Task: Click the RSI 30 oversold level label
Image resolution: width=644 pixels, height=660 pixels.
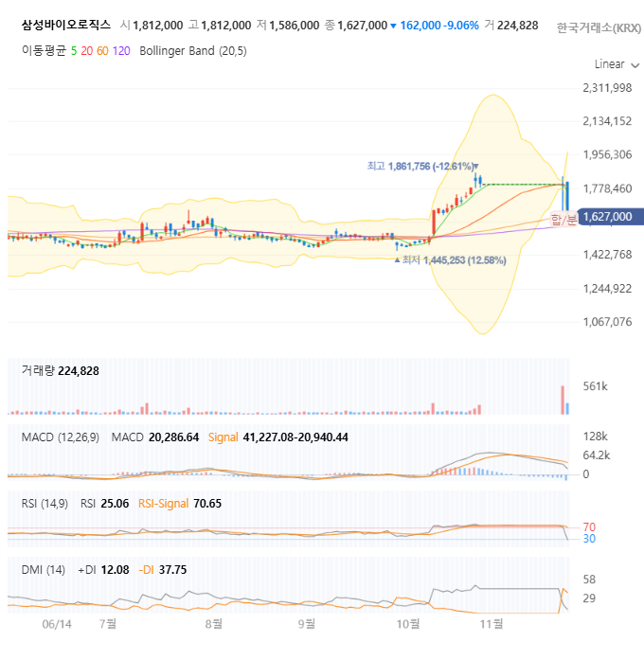Action: (x=589, y=539)
